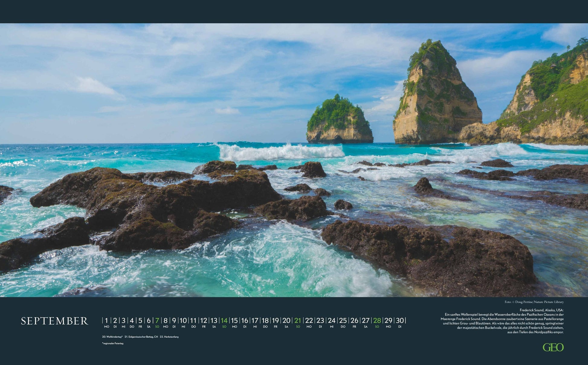Screen dimensions: 588x365
Task: Pick green Sunday date 21
Action: pos(298,321)
